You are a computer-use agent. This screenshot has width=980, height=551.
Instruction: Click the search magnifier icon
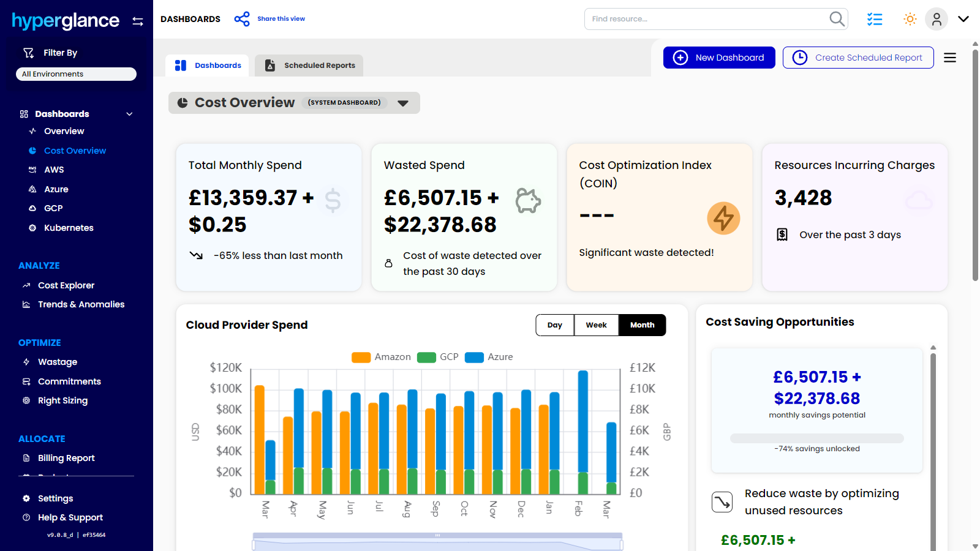point(837,19)
